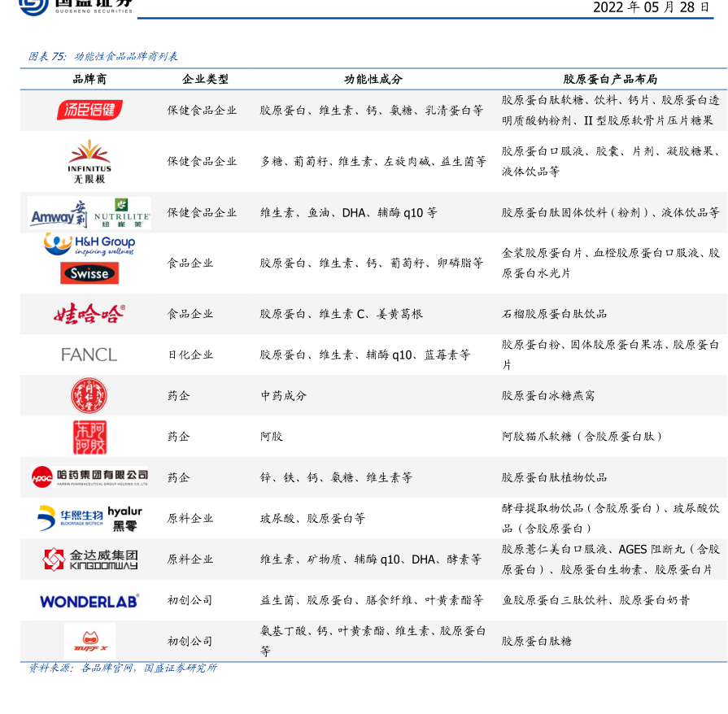Click product cell 阿胶猫爪软糖（含胶原蛋白肽）
The width and height of the screenshot is (728, 714).
(583, 437)
